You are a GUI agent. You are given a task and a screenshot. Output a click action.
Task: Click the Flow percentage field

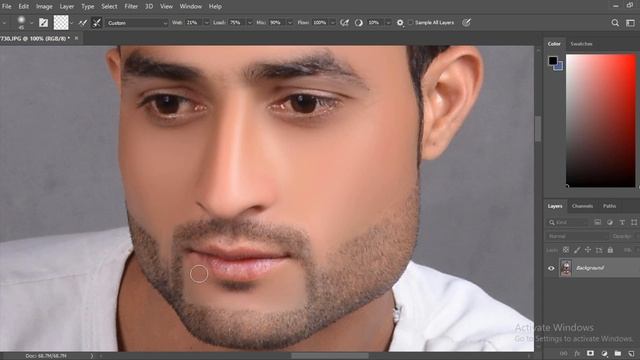coord(320,23)
